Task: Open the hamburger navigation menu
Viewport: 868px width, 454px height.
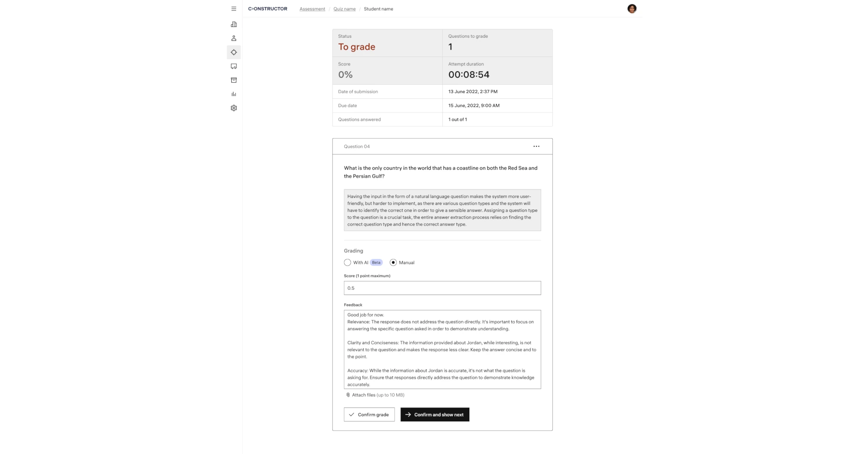Action: (233, 8)
